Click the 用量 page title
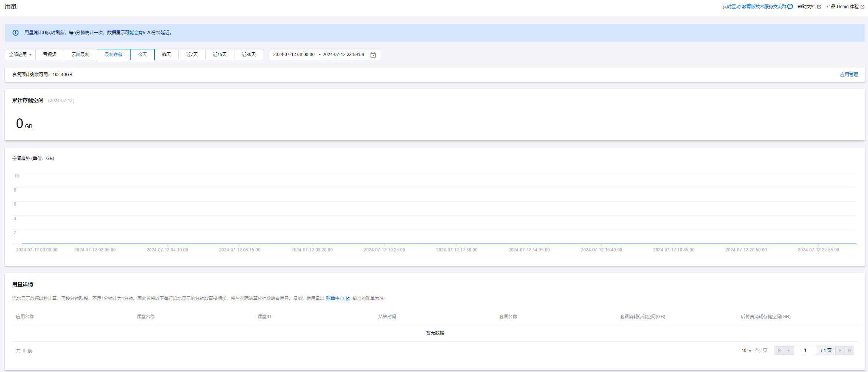The width and height of the screenshot is (868, 372). pyautogui.click(x=11, y=6)
